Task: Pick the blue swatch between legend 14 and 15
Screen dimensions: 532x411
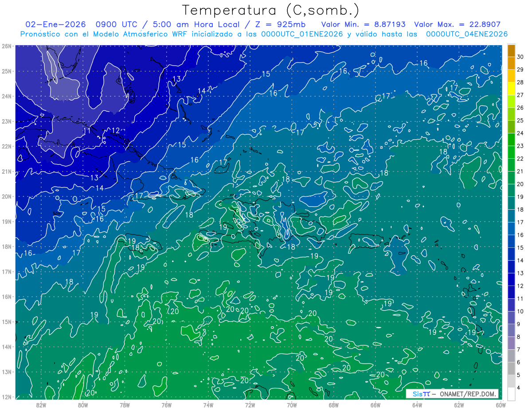Action: 512,254
